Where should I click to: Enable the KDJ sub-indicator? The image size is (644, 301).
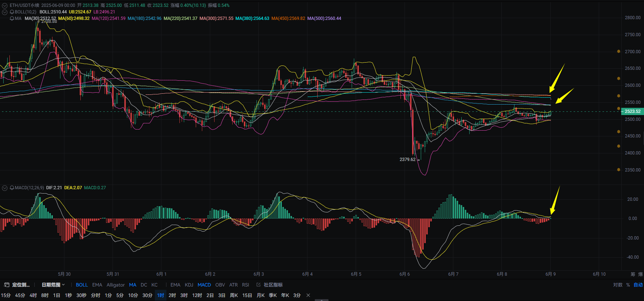pos(189,285)
